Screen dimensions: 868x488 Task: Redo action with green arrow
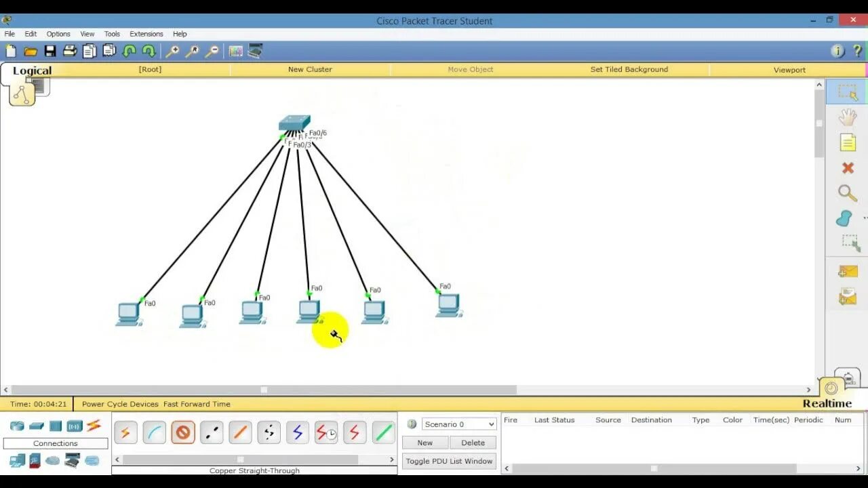(149, 51)
